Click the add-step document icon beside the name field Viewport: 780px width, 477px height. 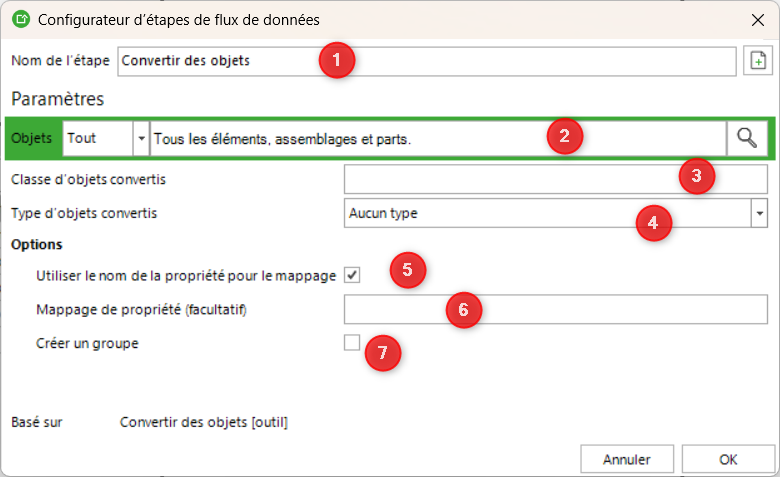pyautogui.click(x=758, y=61)
